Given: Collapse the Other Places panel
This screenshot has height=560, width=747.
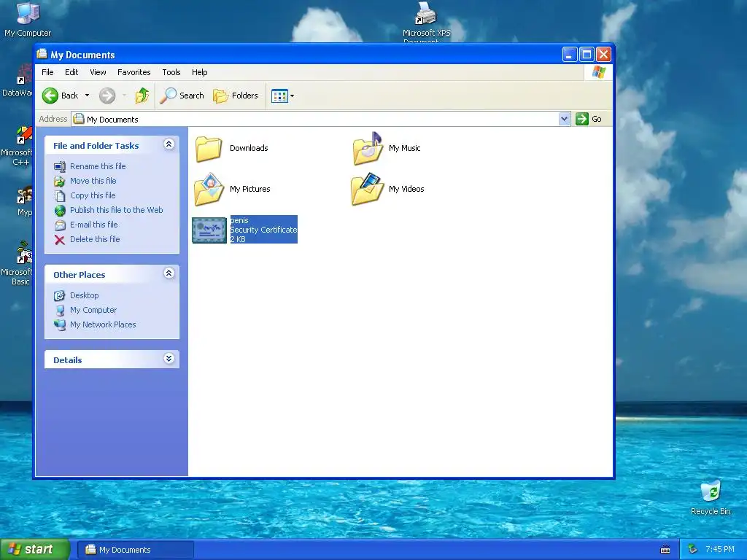Looking at the screenshot, I should pyautogui.click(x=169, y=273).
